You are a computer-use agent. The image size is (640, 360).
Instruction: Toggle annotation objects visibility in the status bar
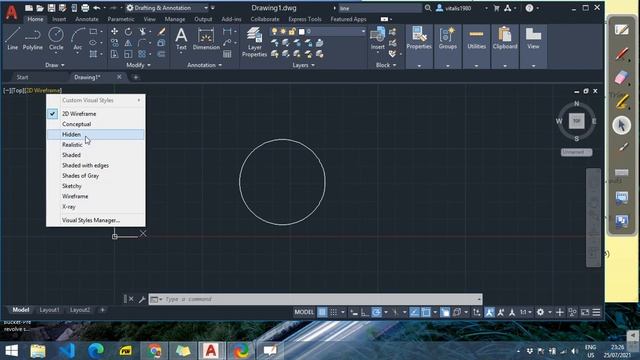point(489,312)
